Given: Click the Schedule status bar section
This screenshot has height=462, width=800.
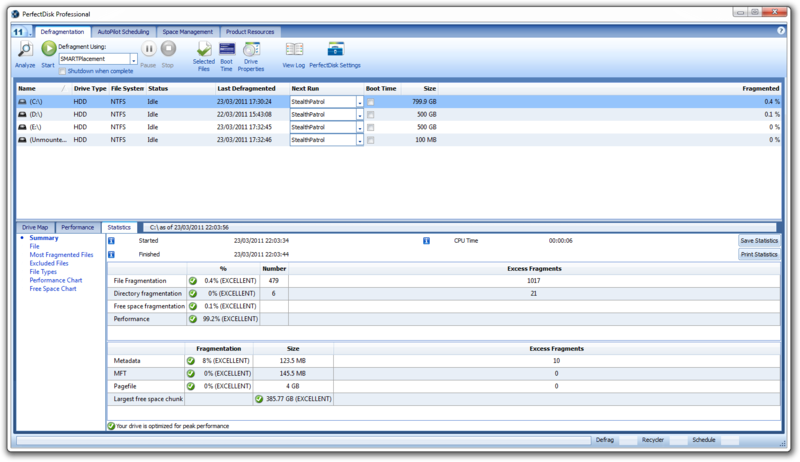Looking at the screenshot, I should (x=704, y=440).
